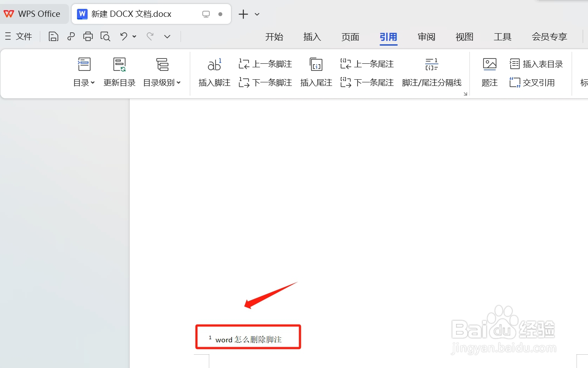
Task: Go to 上一条尾注
Action: [x=367, y=64]
